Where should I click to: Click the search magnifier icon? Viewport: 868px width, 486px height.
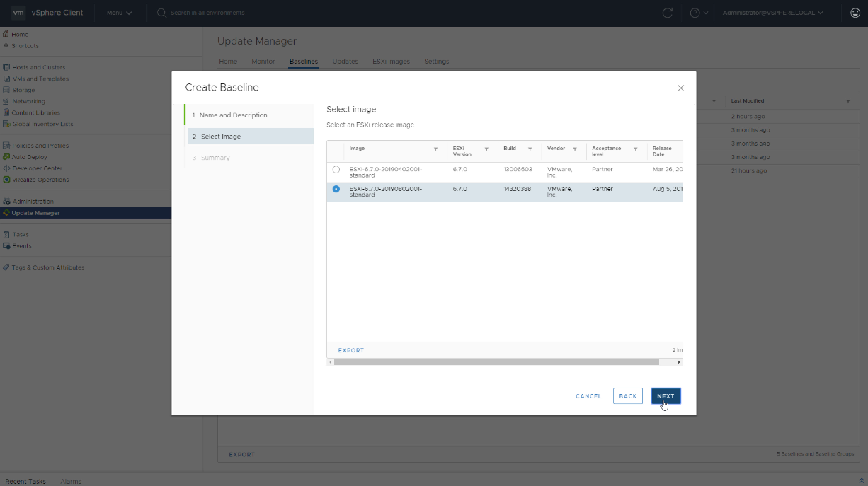pos(161,13)
